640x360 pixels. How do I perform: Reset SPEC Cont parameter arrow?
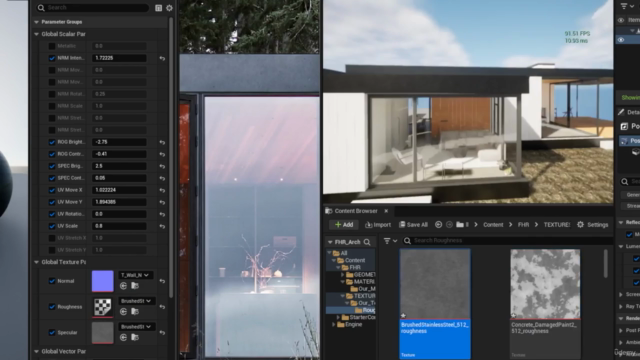[162, 178]
